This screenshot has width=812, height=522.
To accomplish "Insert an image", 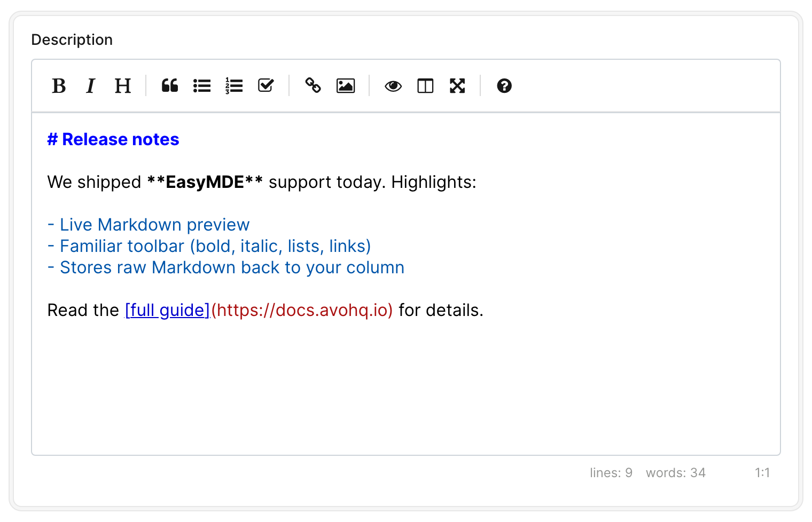I will click(x=346, y=86).
